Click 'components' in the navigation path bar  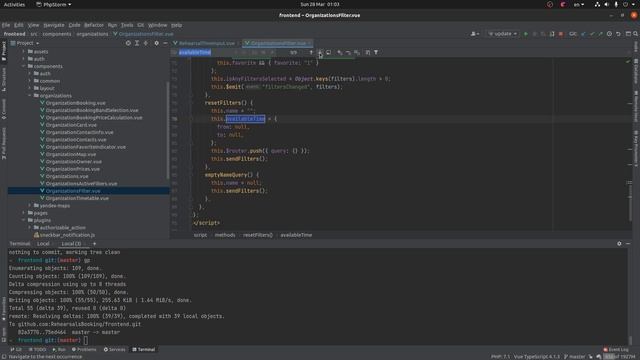[57, 34]
